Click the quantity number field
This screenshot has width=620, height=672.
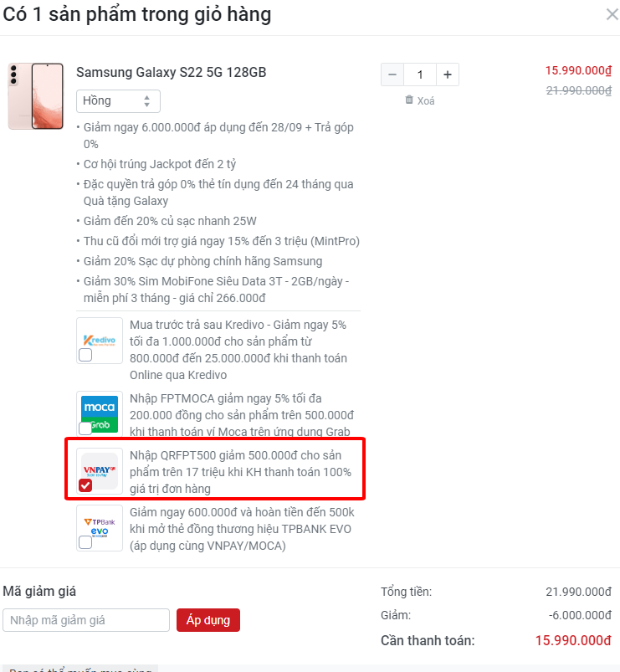420,74
